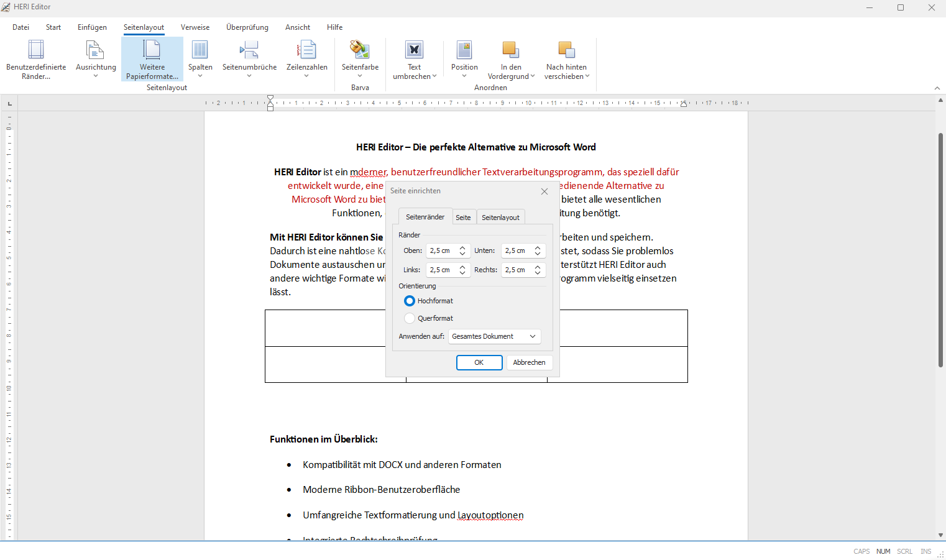946x560 pixels.
Task: Switch to the Seitenlayout dialog tab
Action: tap(500, 218)
